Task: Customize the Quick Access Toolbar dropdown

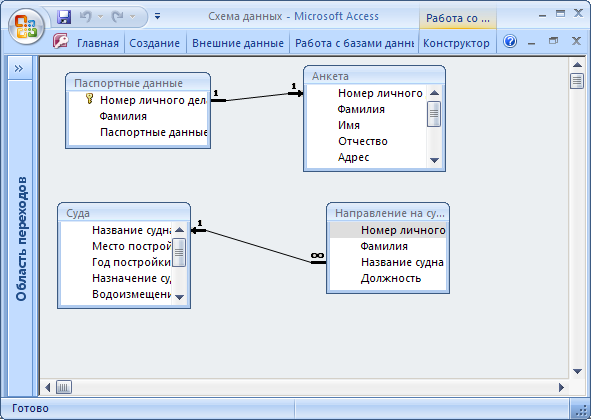Action: pyautogui.click(x=158, y=16)
